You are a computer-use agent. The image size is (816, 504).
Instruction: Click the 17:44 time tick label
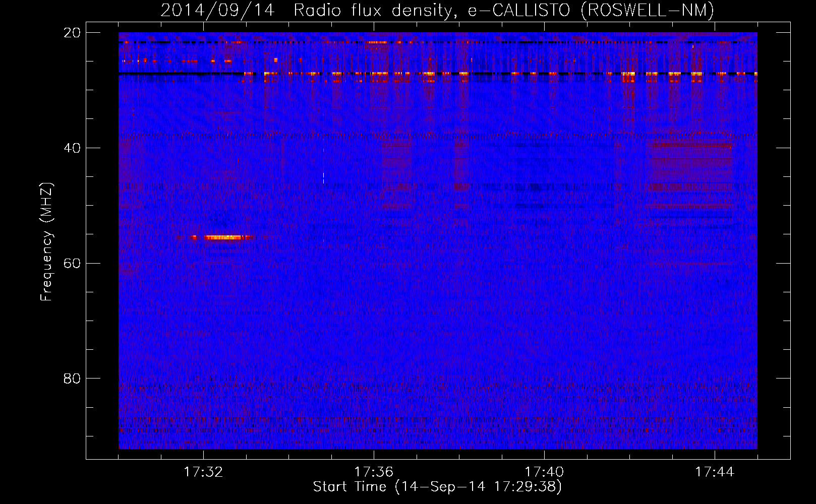click(x=715, y=472)
